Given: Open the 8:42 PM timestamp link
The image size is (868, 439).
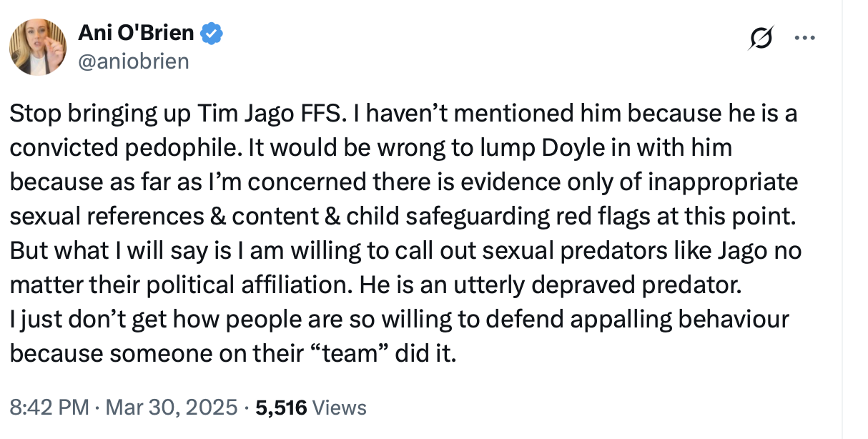Looking at the screenshot, I should click(x=49, y=408).
